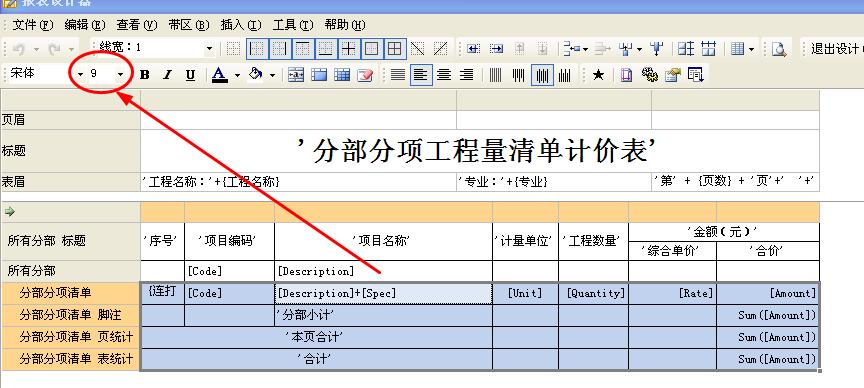Select the report title cell '分部分项工程量清单计价表'

click(479, 150)
